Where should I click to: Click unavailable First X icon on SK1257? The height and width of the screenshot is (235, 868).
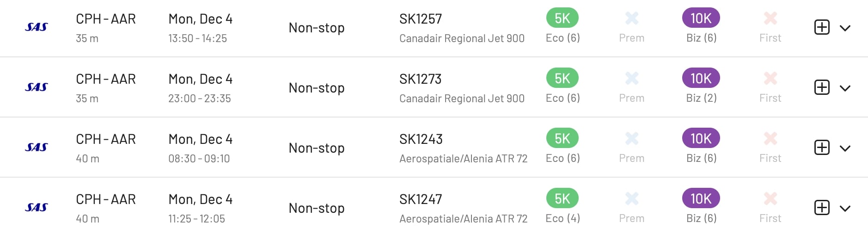tap(770, 18)
